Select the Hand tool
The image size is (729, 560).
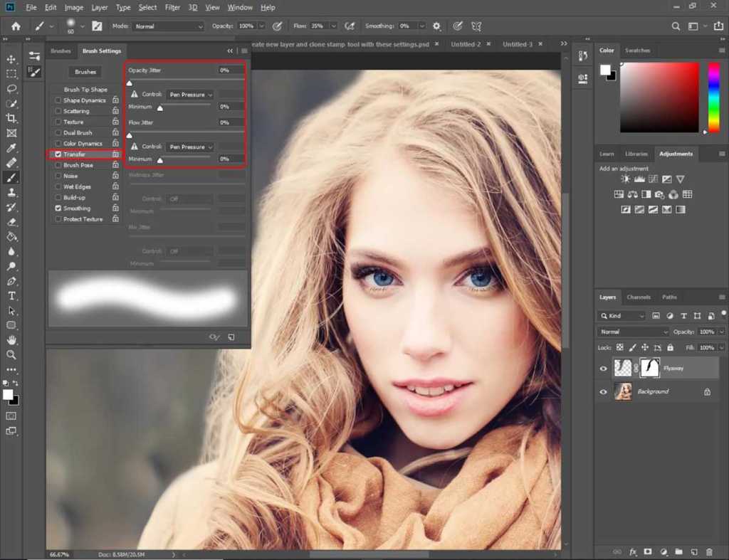[11, 340]
